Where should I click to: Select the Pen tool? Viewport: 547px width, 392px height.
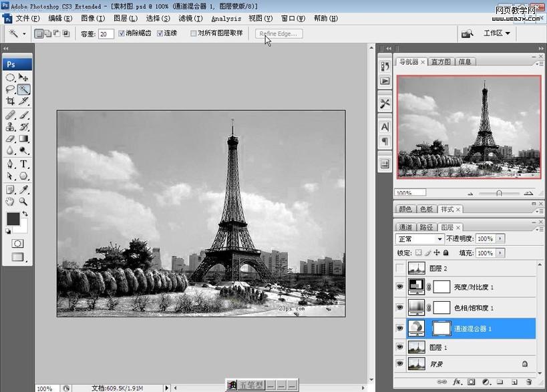[x=11, y=164]
